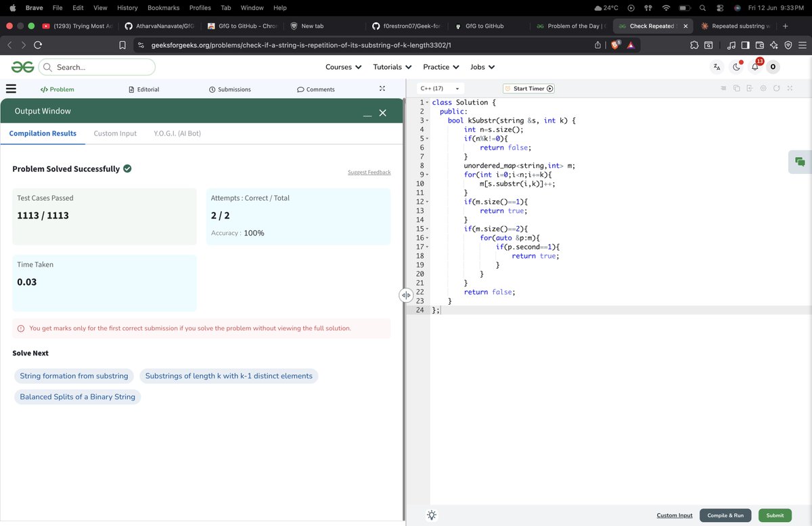Click Custom Input link below editor
Viewport: 812px width, 526px height.
pyautogui.click(x=675, y=515)
